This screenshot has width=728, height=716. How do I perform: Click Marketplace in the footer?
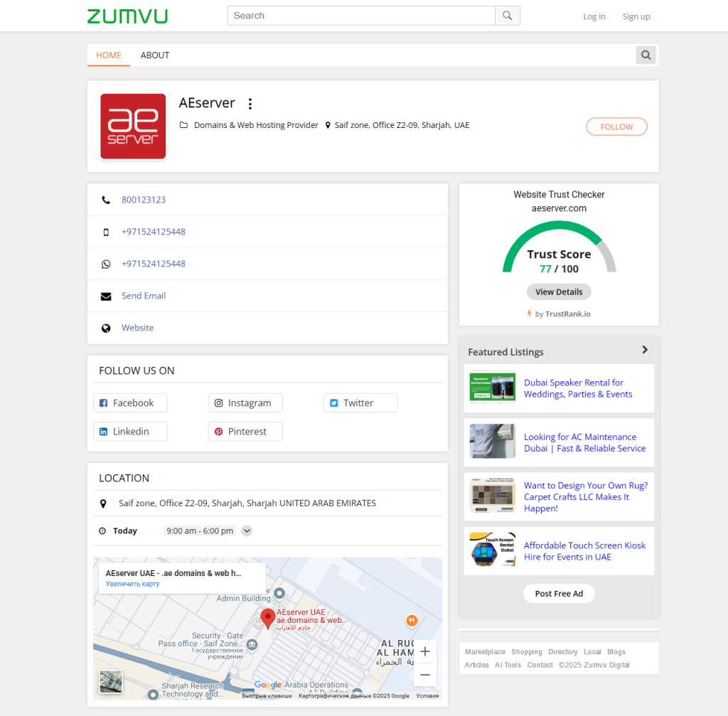[x=485, y=652]
